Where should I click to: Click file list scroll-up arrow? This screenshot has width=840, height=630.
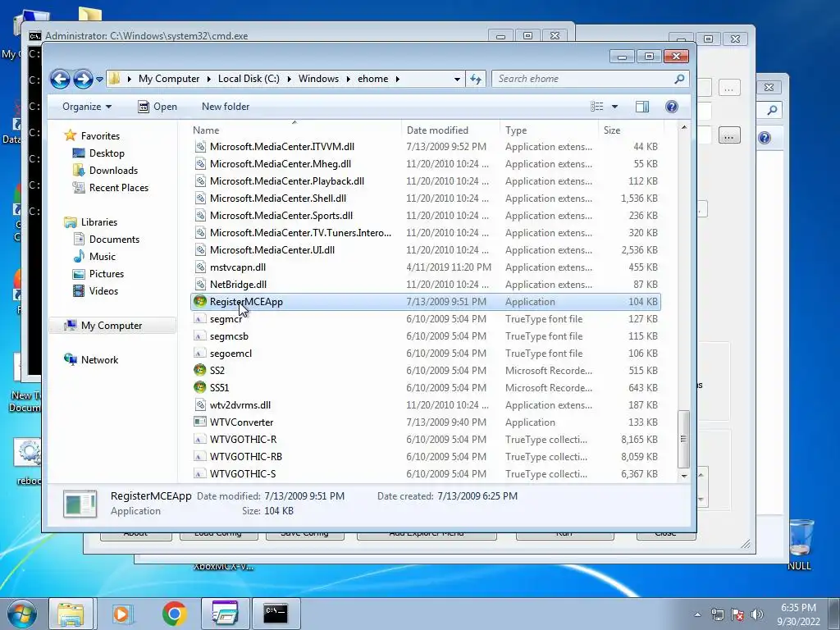[x=683, y=127]
